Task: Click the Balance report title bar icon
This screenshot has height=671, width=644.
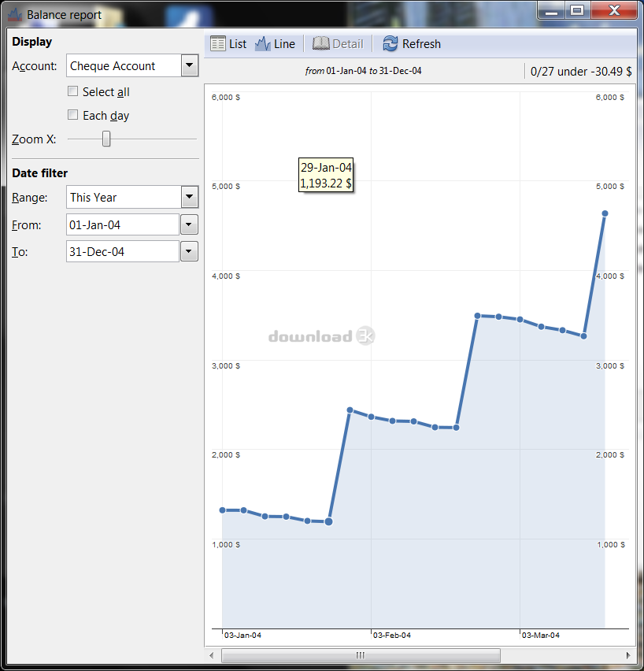Action: tap(14, 14)
